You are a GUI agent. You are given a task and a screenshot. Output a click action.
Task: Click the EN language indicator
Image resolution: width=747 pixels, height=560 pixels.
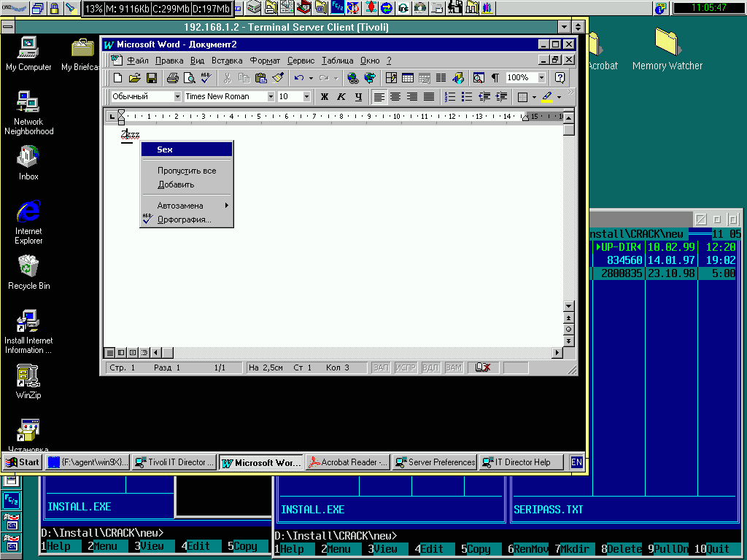[x=576, y=462]
